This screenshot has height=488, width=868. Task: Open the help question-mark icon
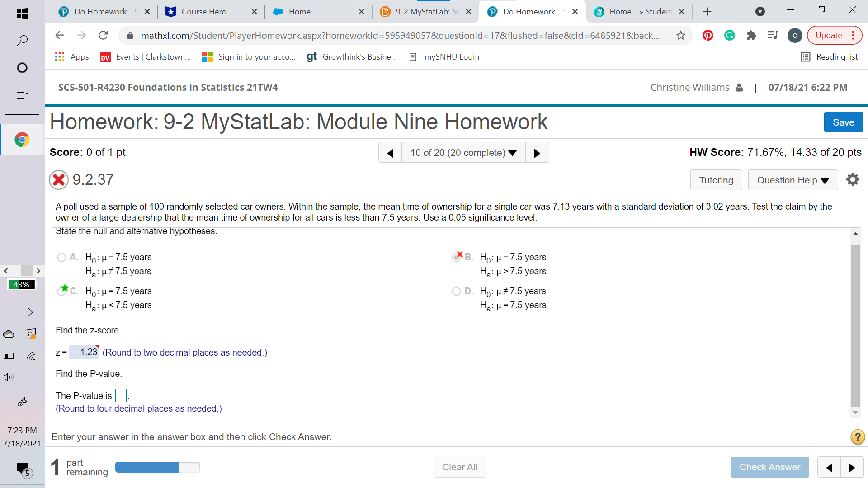point(857,437)
